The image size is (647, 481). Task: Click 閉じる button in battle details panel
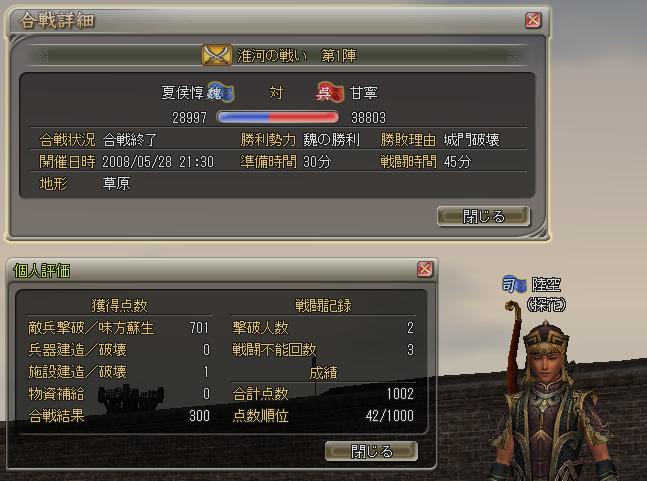pos(483,216)
